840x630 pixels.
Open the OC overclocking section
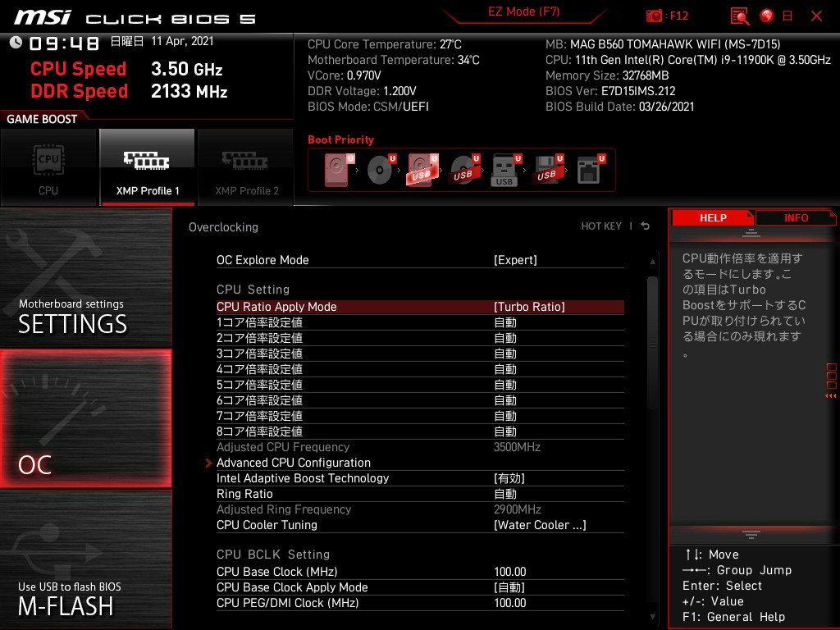click(x=85, y=418)
